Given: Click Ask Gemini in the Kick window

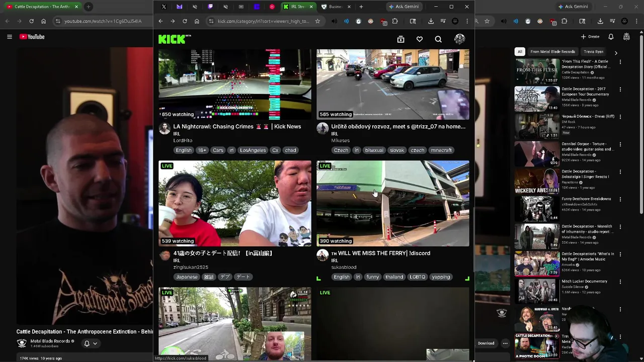Looking at the screenshot, I should click(404, 7).
